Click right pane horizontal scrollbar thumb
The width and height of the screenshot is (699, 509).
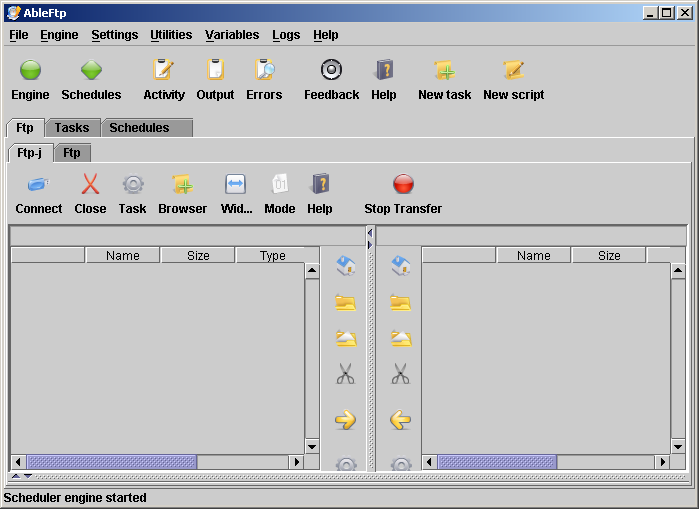tap(497, 462)
